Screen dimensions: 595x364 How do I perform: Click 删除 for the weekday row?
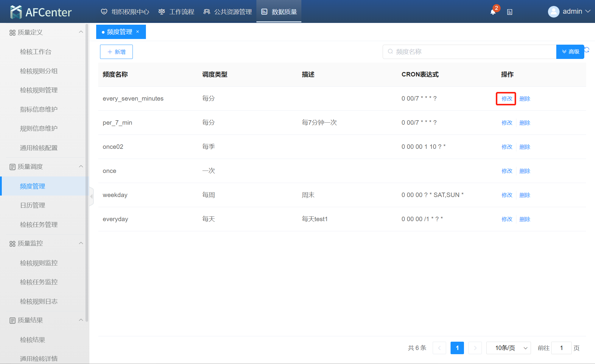point(524,195)
